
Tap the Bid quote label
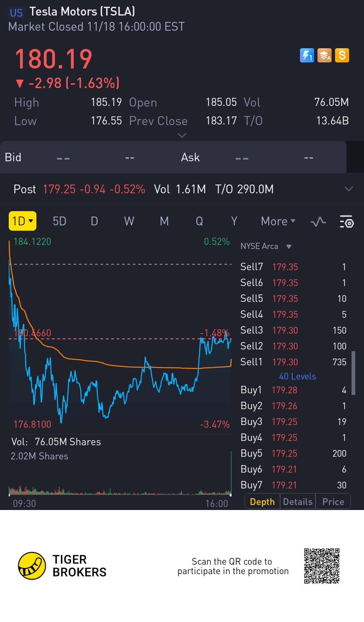pyautogui.click(x=13, y=157)
